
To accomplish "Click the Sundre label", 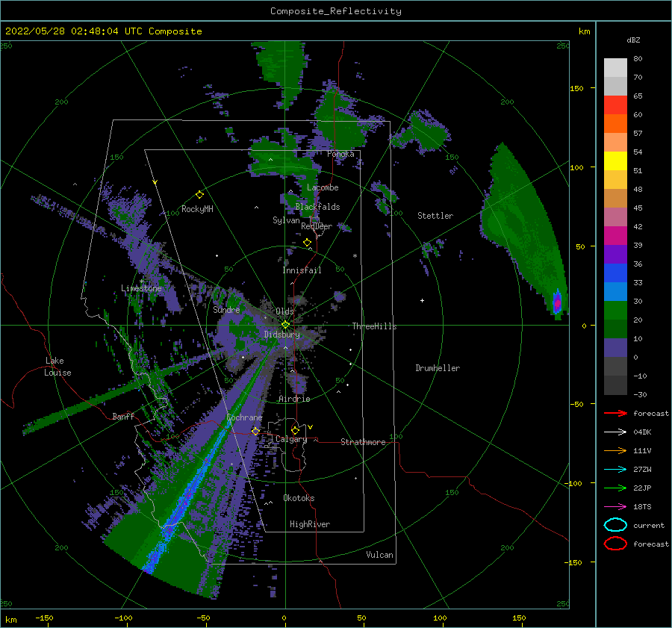I will tap(226, 309).
